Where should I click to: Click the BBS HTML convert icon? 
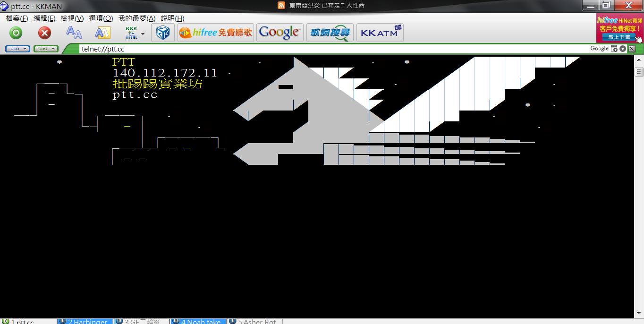point(131,33)
